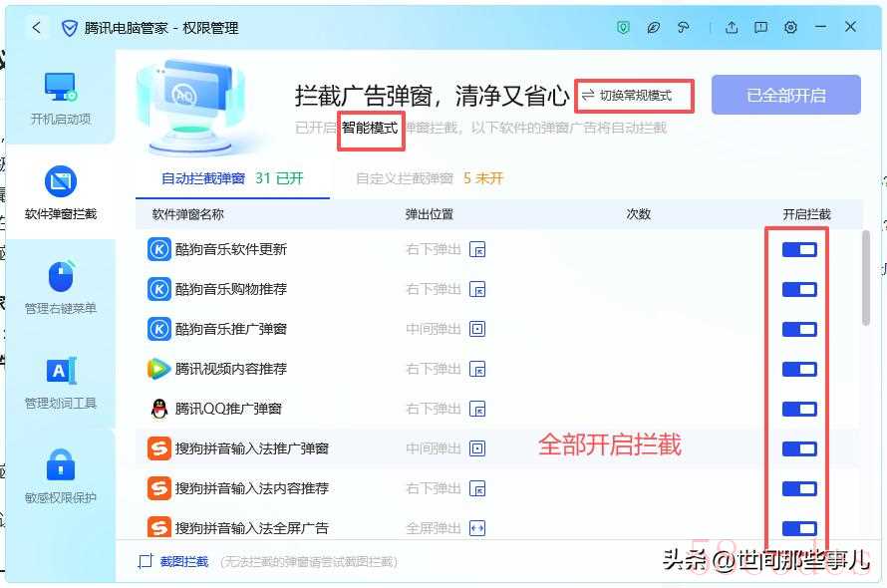Select 软件弹窗拦截 in the sidebar
The height and width of the screenshot is (588, 887).
pos(61,192)
